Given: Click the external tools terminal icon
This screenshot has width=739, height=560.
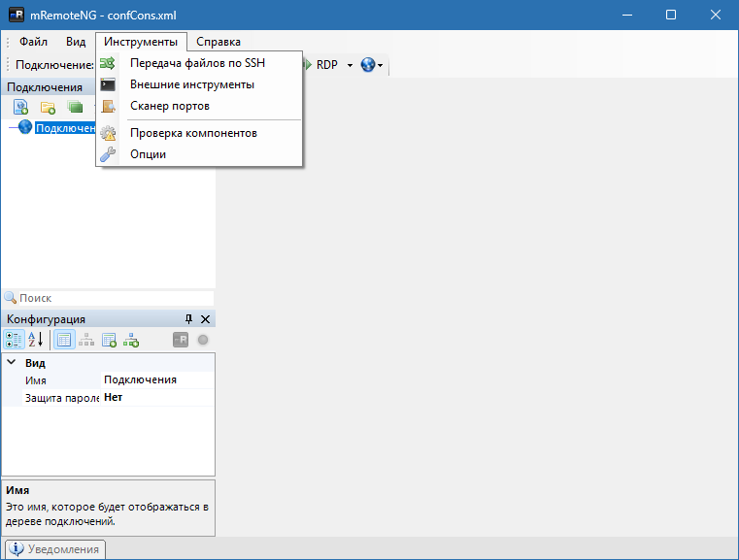Looking at the screenshot, I should [108, 84].
